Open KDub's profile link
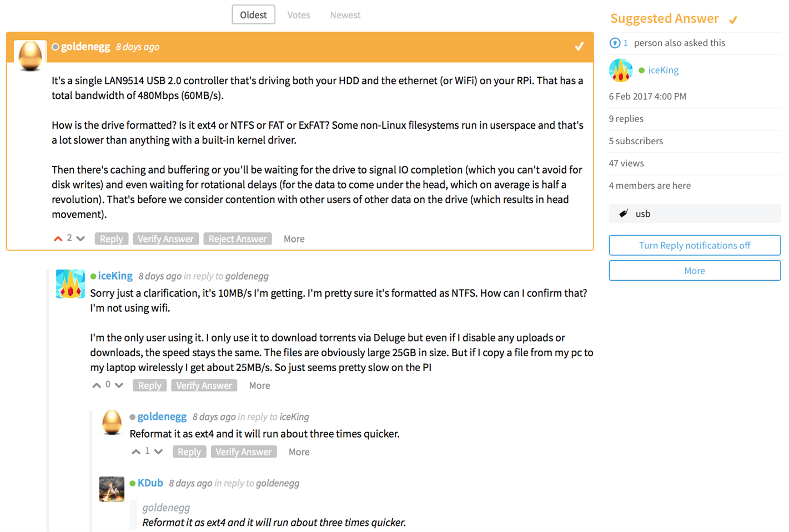 click(x=150, y=483)
